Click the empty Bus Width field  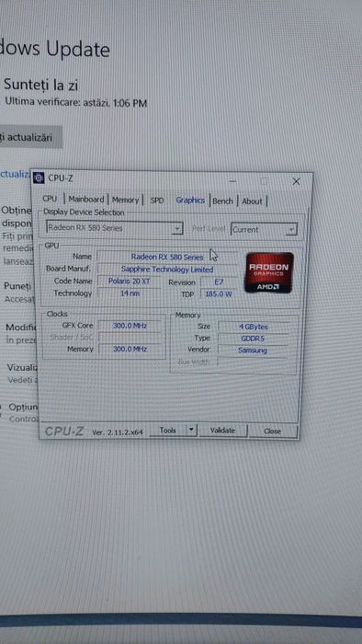tap(253, 362)
